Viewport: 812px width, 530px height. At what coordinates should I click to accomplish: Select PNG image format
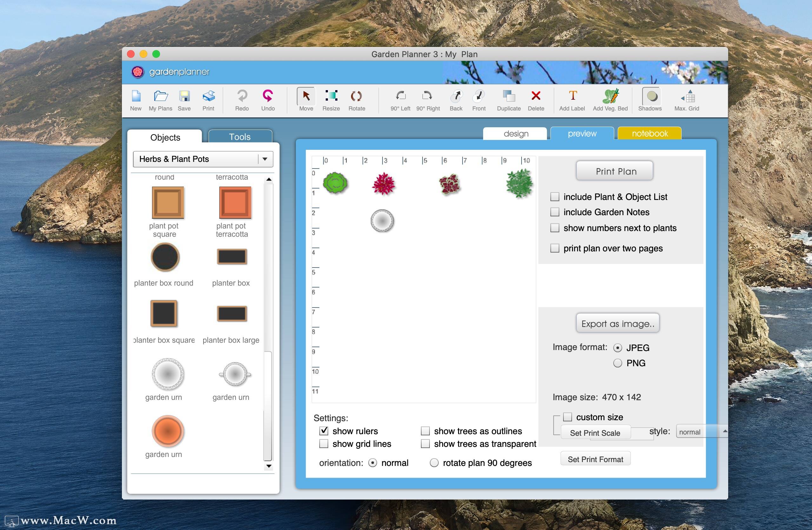click(617, 363)
